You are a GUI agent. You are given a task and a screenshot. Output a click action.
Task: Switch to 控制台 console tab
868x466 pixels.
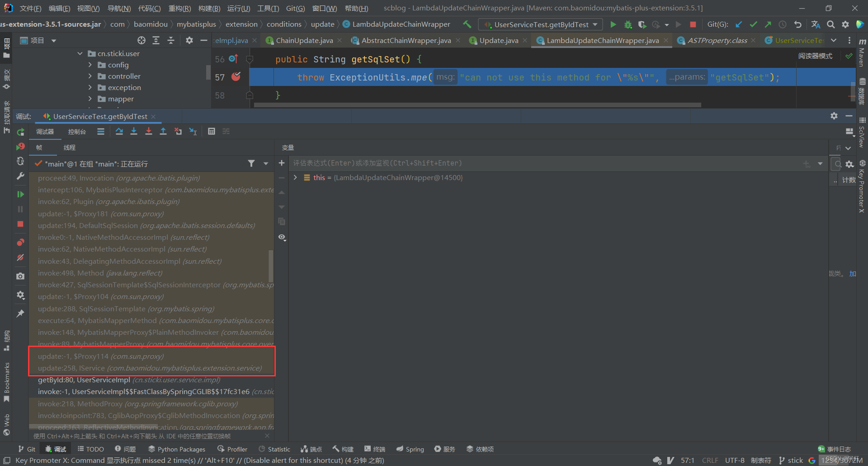77,132
